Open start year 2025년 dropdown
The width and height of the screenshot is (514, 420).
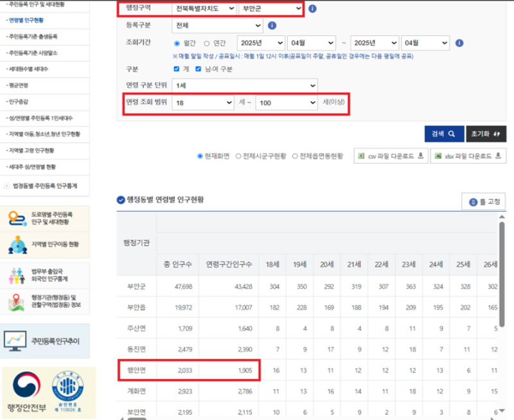[x=261, y=43]
